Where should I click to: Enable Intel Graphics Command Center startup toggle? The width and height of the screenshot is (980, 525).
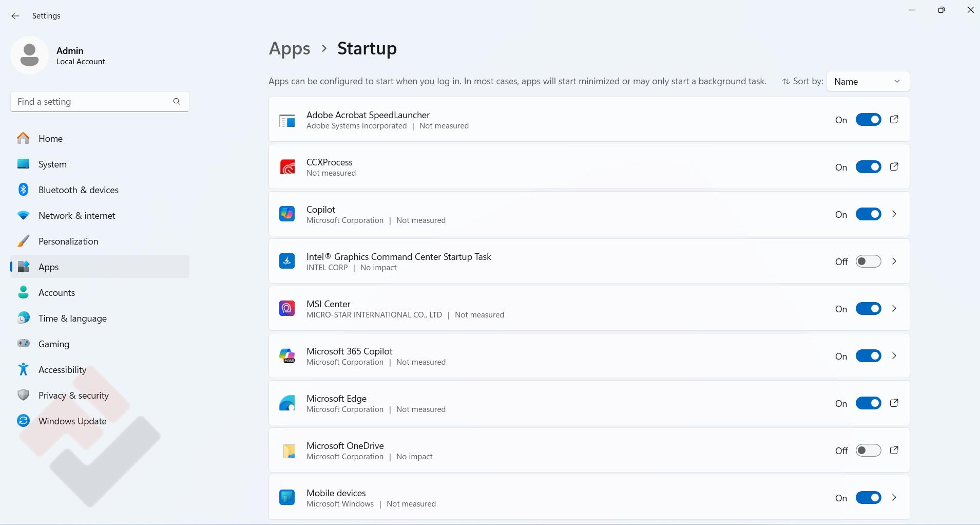(x=868, y=261)
